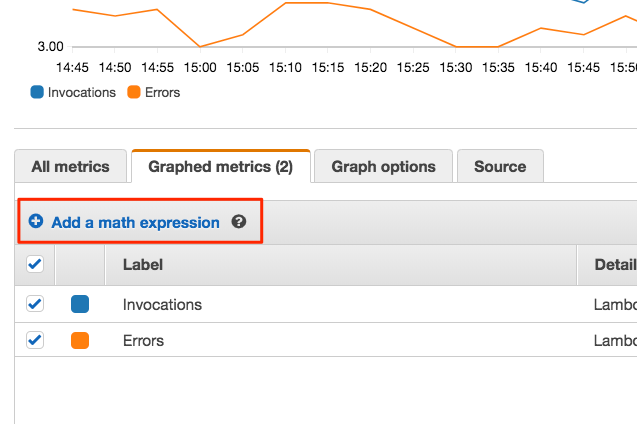637x424 pixels.
Task: Uncheck the Errors metric row checkbox
Action: [x=35, y=340]
